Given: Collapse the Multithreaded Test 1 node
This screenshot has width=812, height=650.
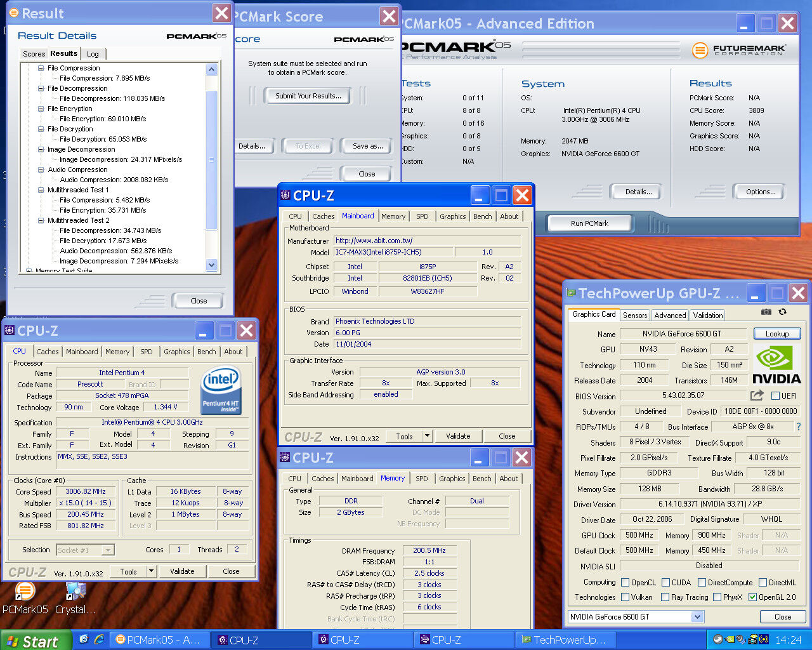Looking at the screenshot, I should coord(41,190).
